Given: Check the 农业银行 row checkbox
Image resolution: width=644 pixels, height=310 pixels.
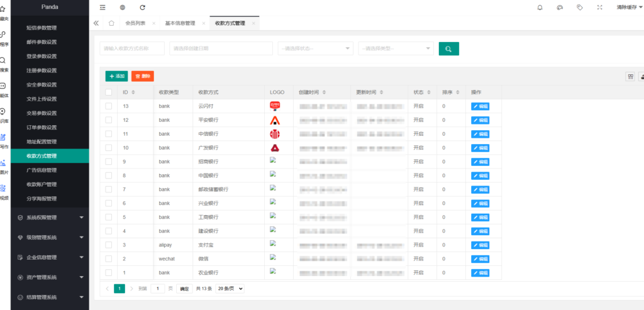Looking at the screenshot, I should click(x=108, y=273).
